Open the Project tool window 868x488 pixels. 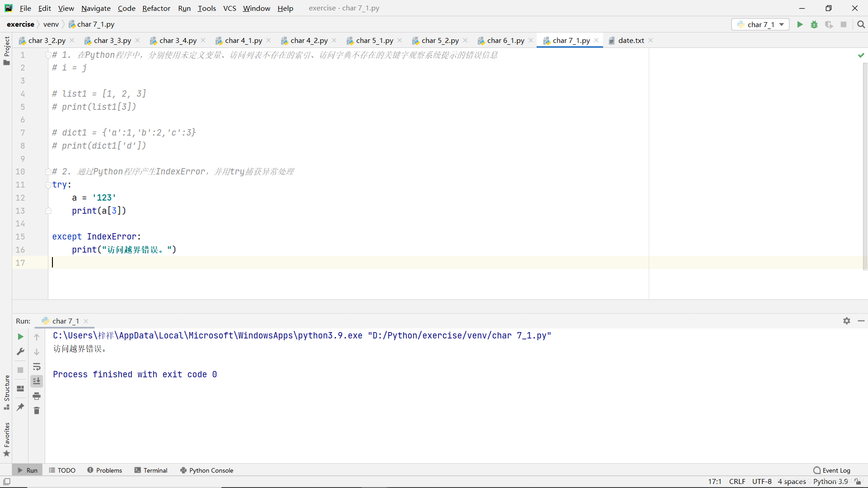[x=6, y=51]
